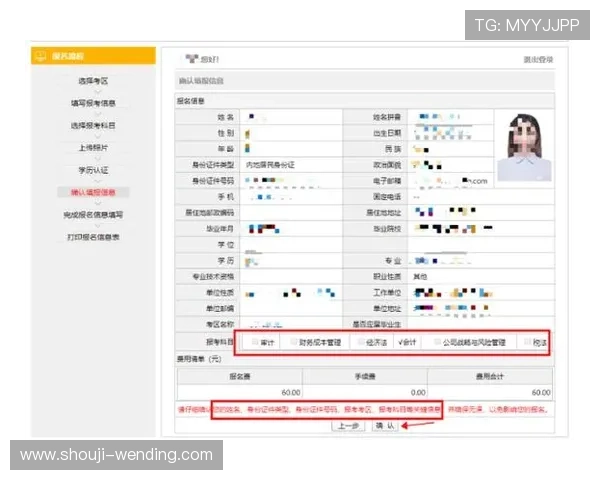Open the 打印报名信息表 step
Viewport: 600px width, 480px height.
pyautogui.click(x=93, y=237)
